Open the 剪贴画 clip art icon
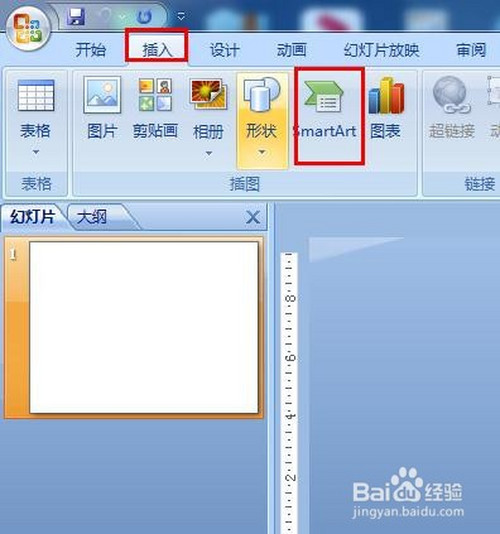Viewport: 500px width, 534px height. 155,95
